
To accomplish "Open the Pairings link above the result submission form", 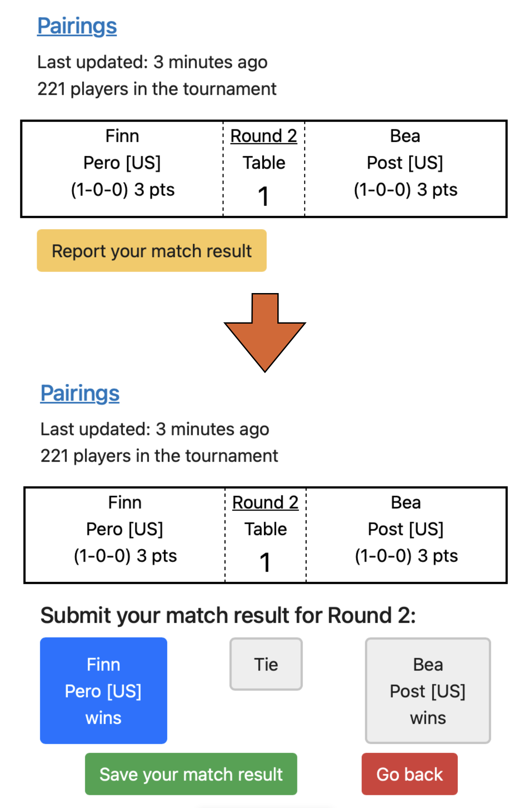I will coord(79,394).
